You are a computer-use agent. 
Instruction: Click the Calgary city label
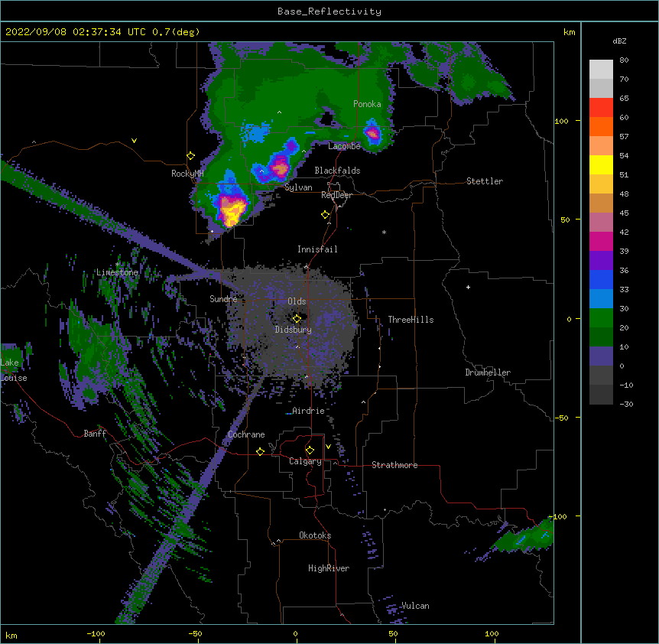pos(306,461)
